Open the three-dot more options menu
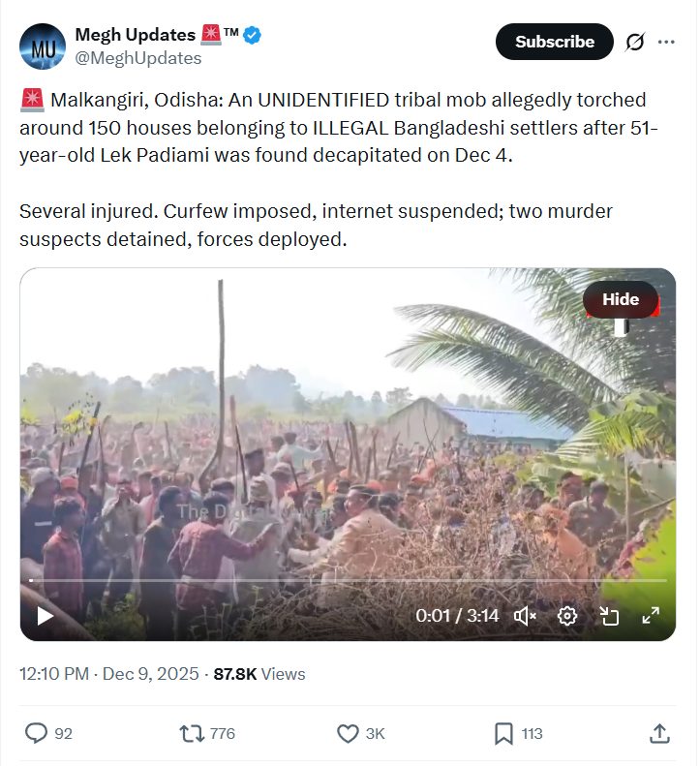 (x=666, y=42)
